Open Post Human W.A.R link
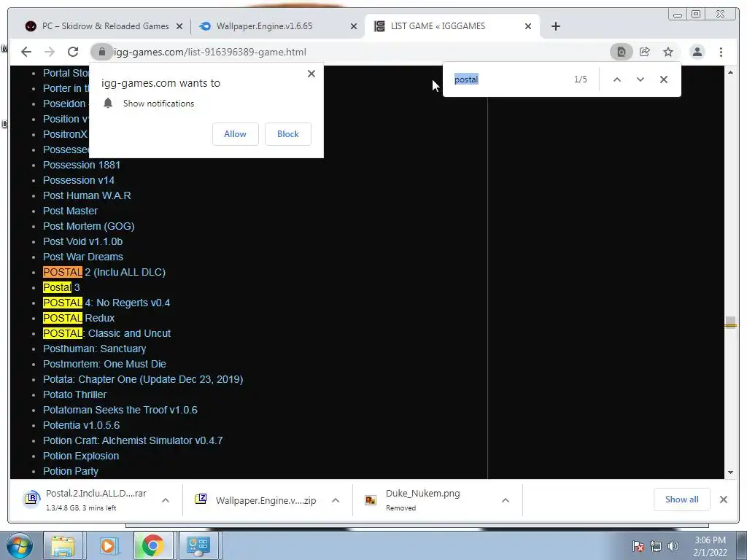Image resolution: width=747 pixels, height=560 pixels. [x=87, y=195]
